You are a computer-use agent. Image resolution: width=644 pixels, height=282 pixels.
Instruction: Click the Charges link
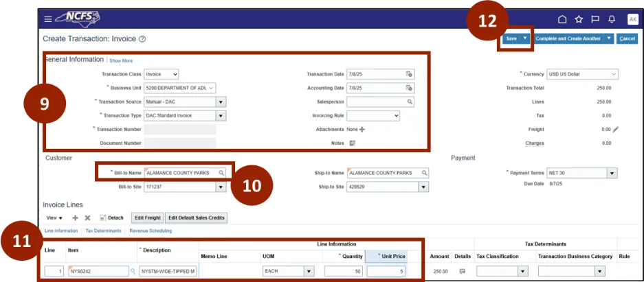(x=534, y=143)
